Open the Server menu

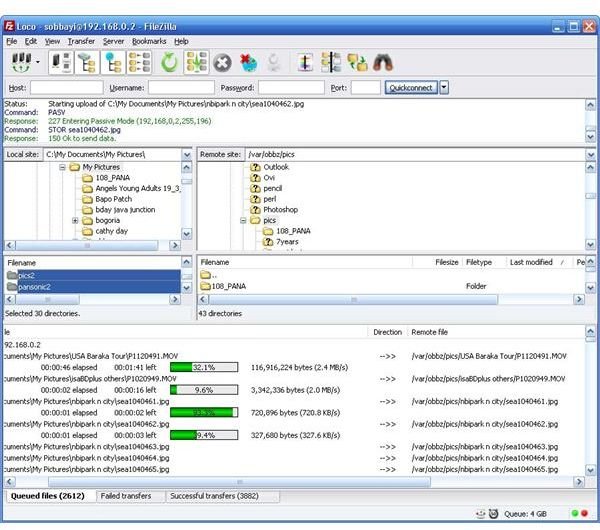click(x=113, y=41)
